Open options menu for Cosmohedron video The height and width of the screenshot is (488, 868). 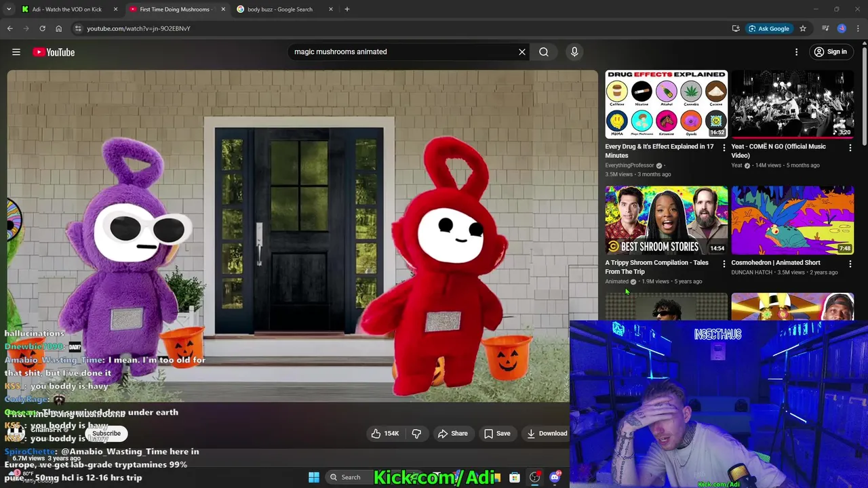[x=850, y=264]
